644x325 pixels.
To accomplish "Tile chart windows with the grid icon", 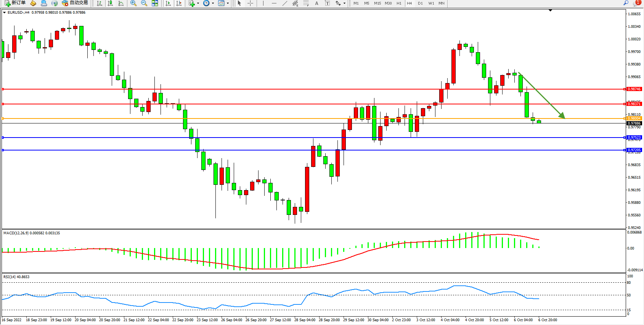I will tap(155, 3).
